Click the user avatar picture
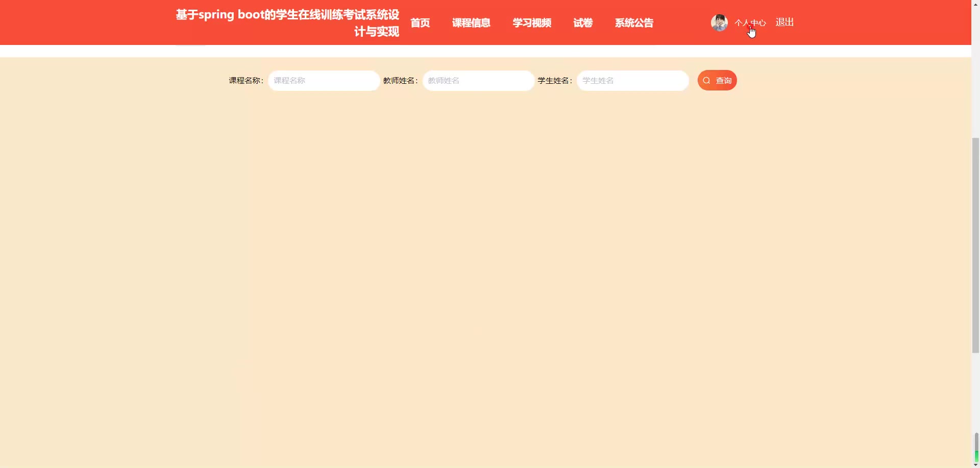The height and width of the screenshot is (468, 980). (x=719, y=22)
